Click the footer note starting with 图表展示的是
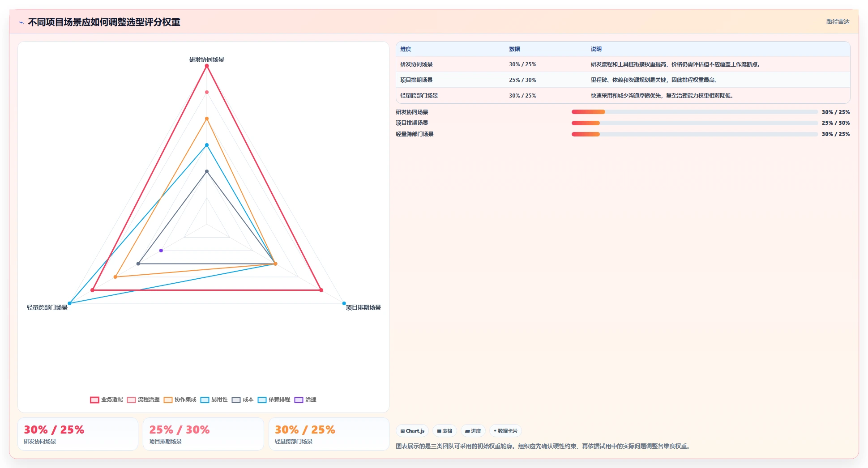 point(543,447)
